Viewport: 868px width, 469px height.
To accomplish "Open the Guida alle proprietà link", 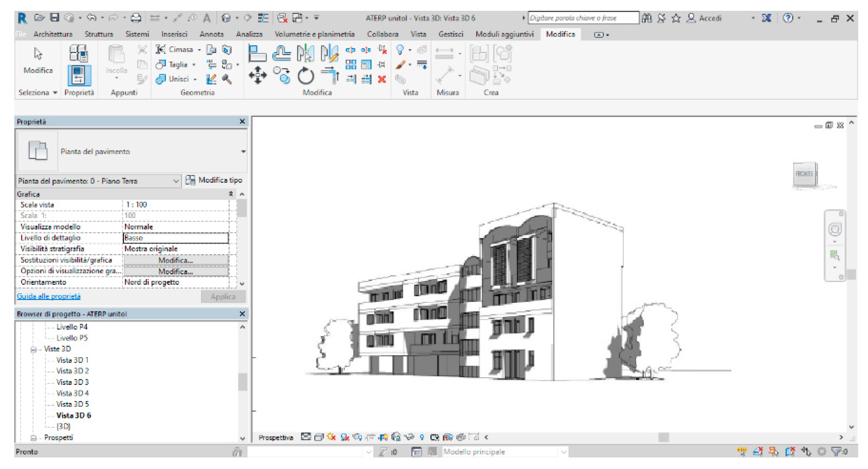I will point(49,296).
